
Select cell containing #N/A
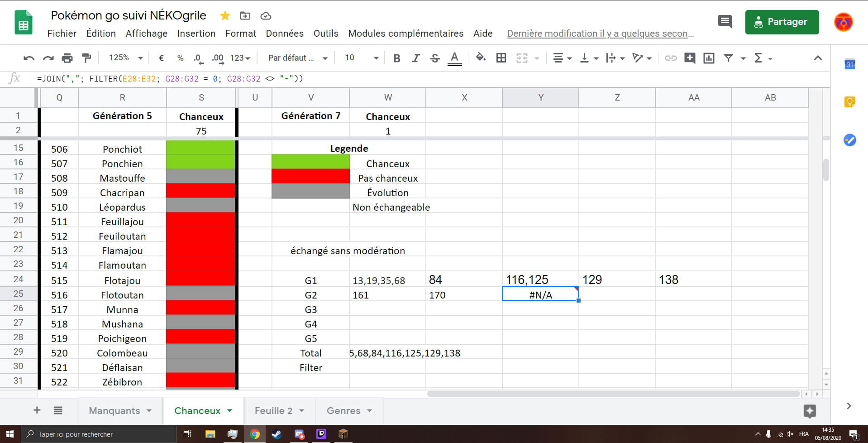pos(540,294)
